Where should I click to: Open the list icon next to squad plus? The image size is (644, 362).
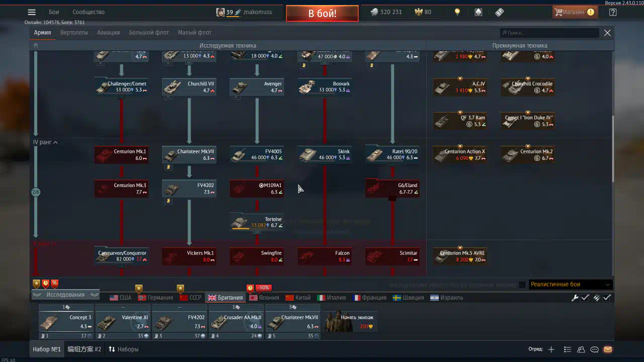568,349
